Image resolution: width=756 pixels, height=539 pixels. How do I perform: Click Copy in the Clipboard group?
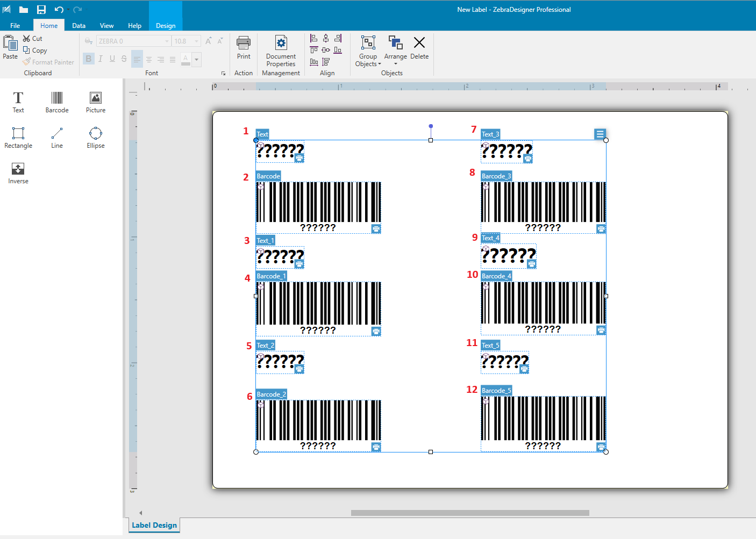tap(35, 51)
